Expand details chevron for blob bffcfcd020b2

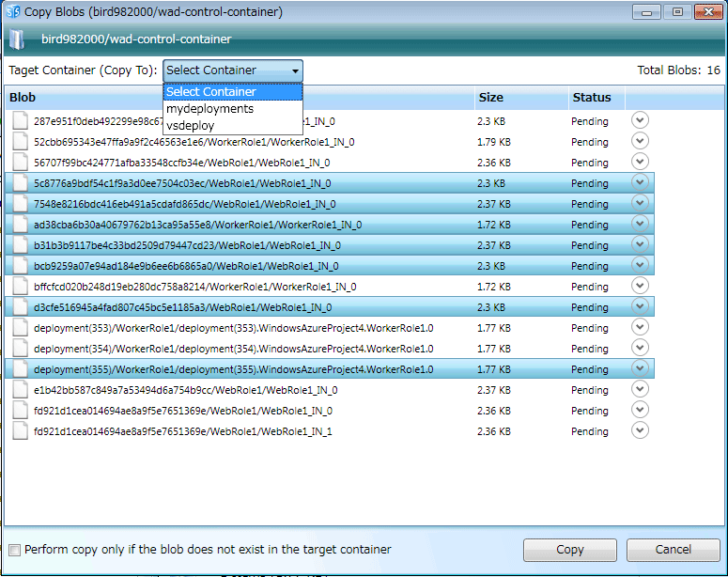[640, 286]
